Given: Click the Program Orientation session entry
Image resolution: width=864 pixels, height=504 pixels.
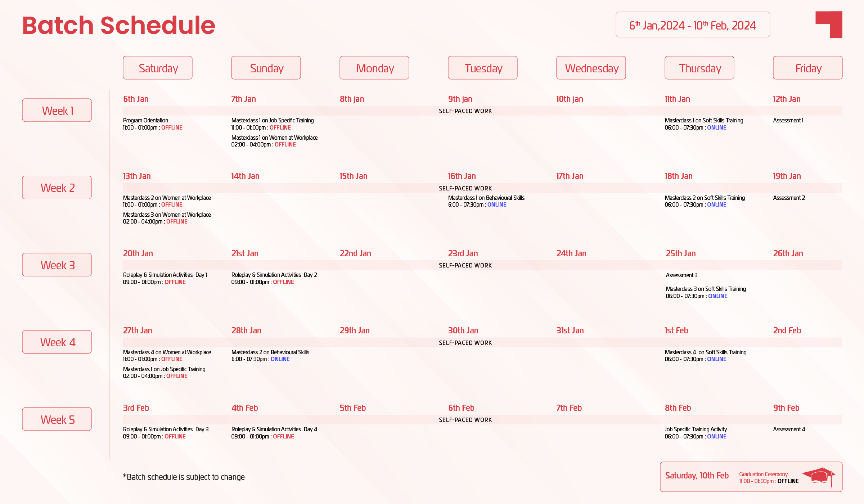Looking at the screenshot, I should click(x=153, y=124).
